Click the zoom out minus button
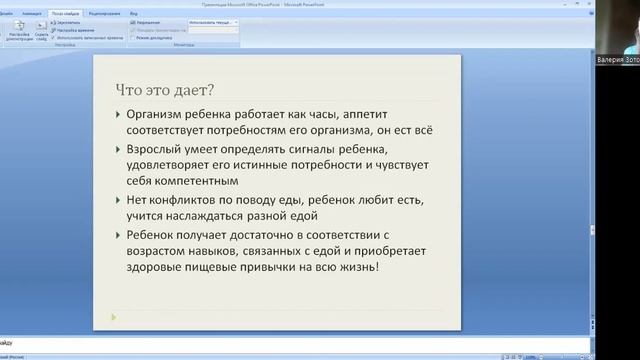 pos(541,357)
